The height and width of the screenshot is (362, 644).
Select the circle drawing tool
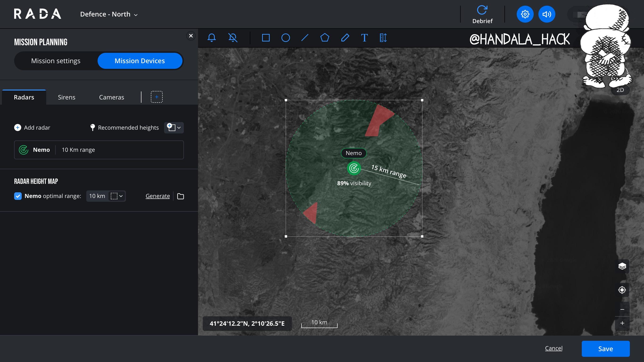pyautogui.click(x=285, y=38)
